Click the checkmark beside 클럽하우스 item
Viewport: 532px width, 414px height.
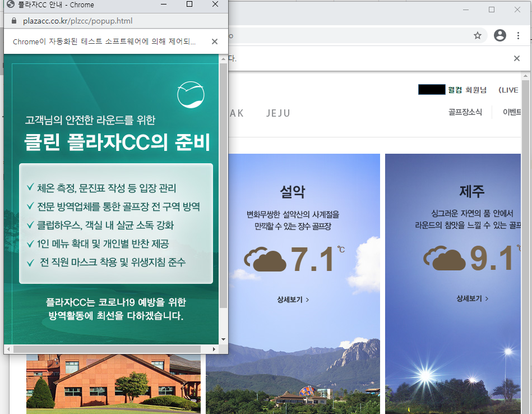pos(30,224)
